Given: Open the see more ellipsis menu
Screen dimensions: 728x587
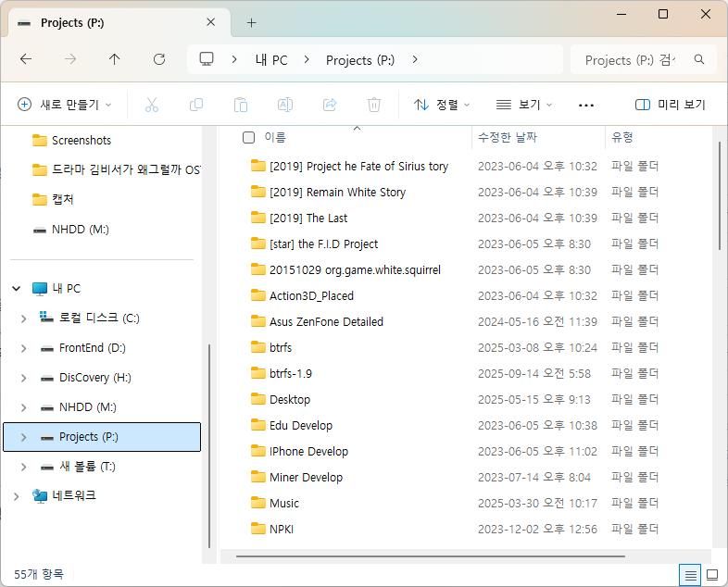Looking at the screenshot, I should [585, 105].
